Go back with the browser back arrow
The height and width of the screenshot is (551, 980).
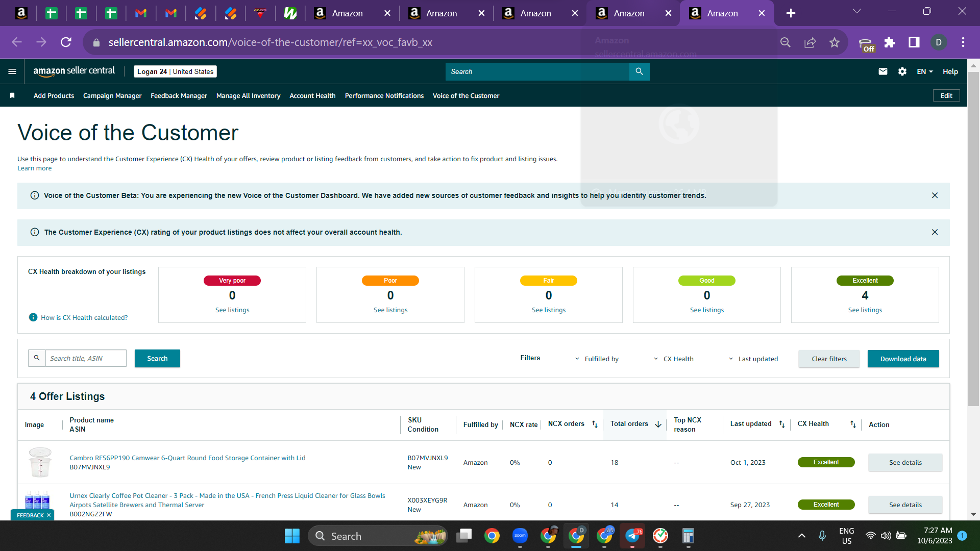pyautogui.click(x=17, y=42)
